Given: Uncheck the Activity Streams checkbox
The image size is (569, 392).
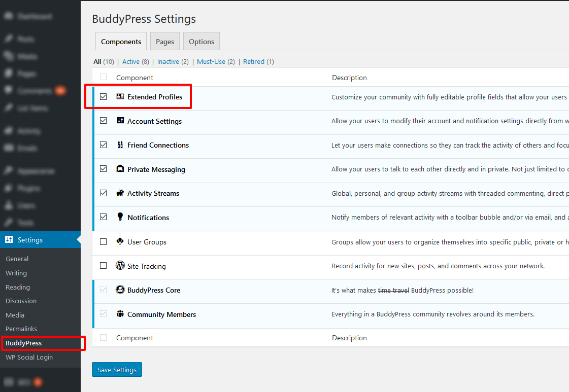Looking at the screenshot, I should click(x=104, y=193).
